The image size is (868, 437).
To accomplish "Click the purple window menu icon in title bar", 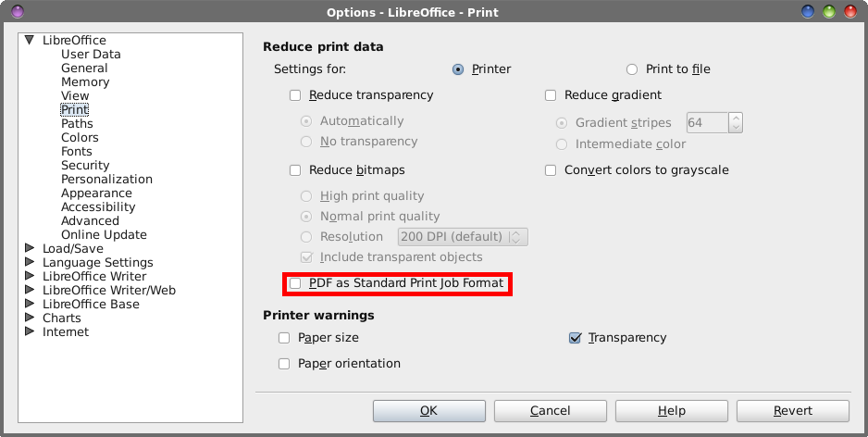I will (18, 11).
